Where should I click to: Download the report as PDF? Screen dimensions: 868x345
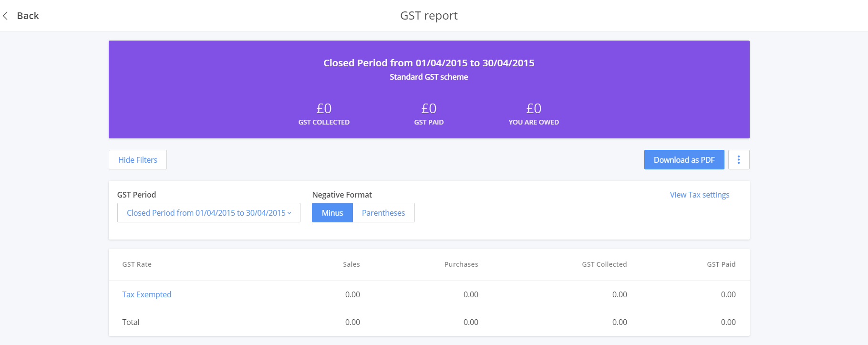click(x=684, y=160)
